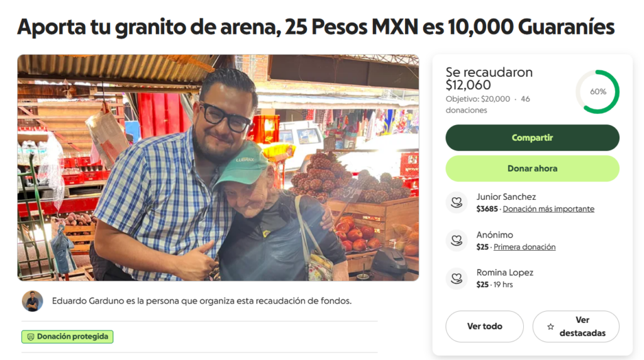This screenshot has width=644, height=360.
Task: Click the donation heart icon beside Romina Lopez
Action: (x=457, y=279)
